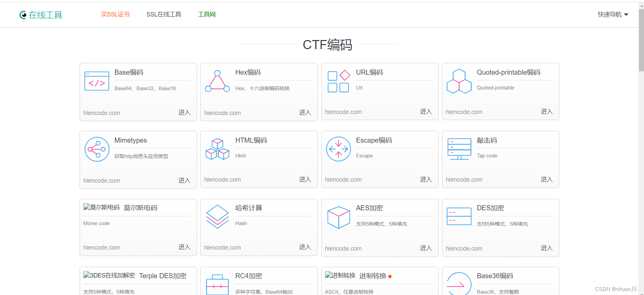This screenshot has height=295, width=644.
Task: Click hiencode.com on the AES加密 card
Action: point(343,249)
